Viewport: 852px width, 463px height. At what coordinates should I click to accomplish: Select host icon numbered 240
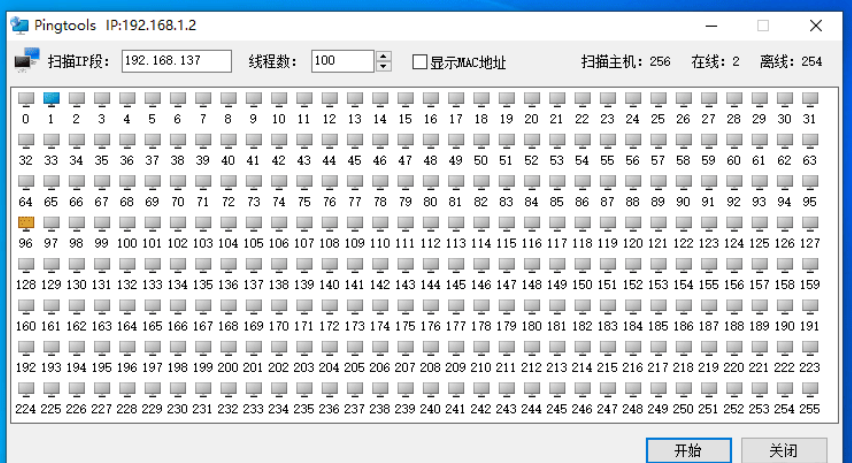coord(430,389)
